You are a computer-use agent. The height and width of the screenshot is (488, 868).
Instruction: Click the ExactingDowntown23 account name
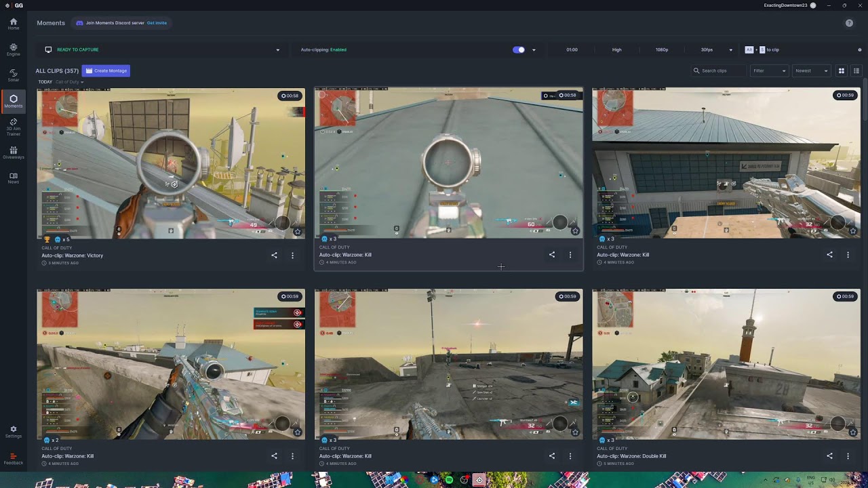[785, 5]
